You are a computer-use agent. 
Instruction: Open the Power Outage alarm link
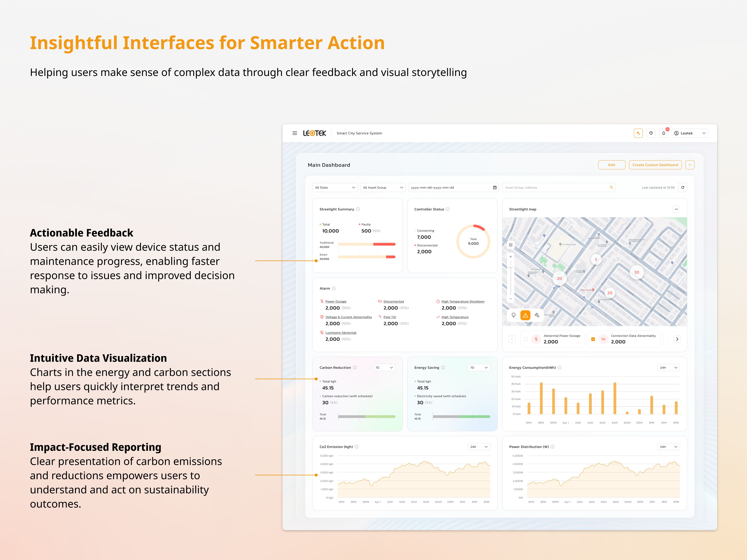[336, 301]
